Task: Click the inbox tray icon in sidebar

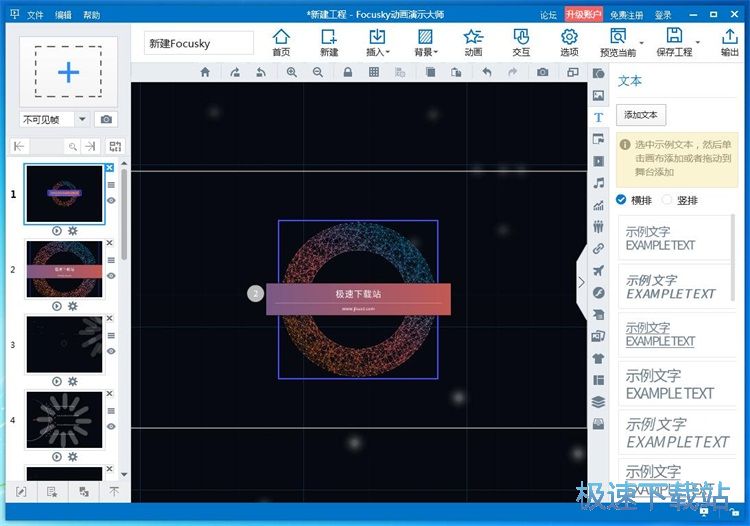Action: 598,424
